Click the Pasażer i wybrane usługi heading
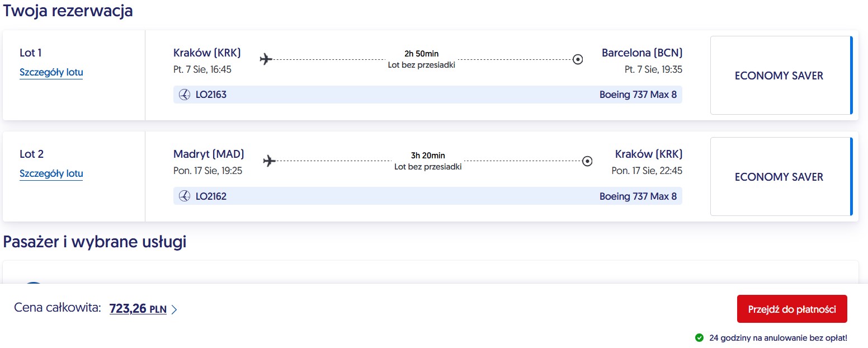This screenshot has width=868, height=348. 95,242
